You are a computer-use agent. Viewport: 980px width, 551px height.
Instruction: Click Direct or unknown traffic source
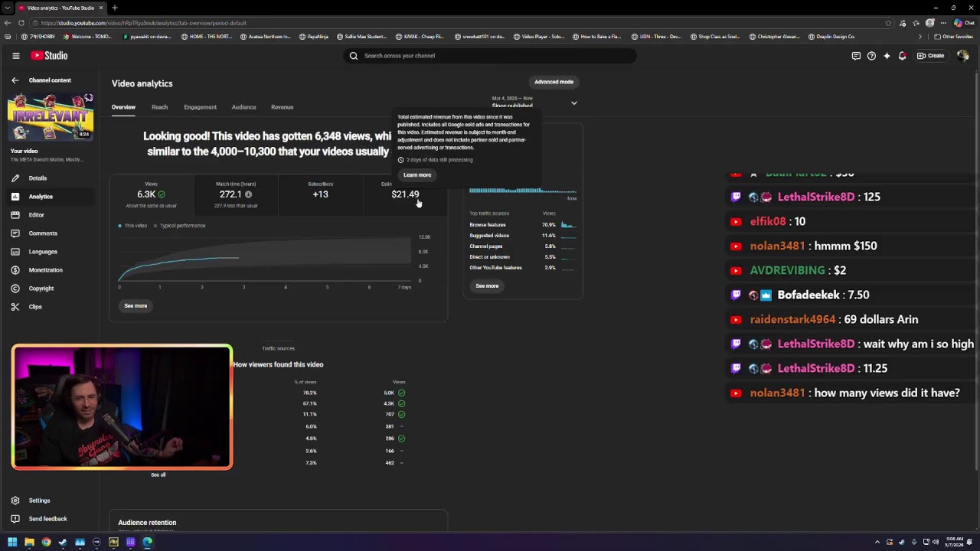tap(489, 257)
